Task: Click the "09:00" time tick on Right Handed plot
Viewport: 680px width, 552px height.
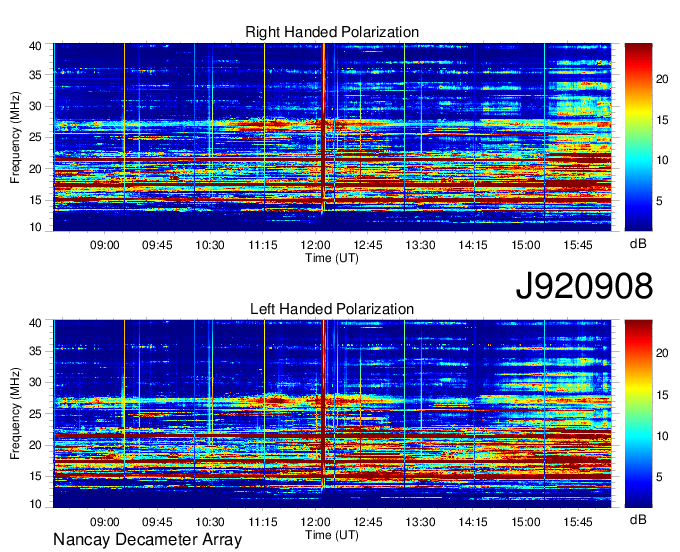Action: tap(105, 245)
